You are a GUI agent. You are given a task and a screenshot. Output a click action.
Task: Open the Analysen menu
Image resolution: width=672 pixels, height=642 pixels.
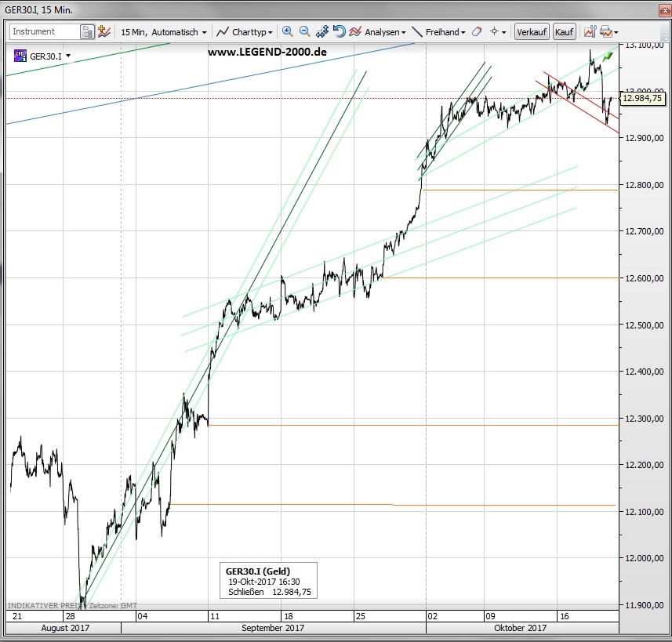click(x=377, y=32)
